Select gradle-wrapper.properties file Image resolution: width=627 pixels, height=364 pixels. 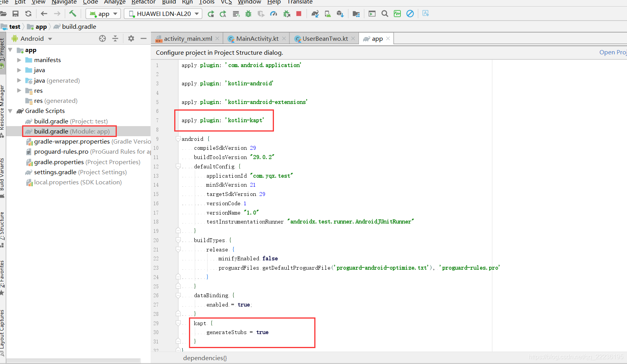88,142
